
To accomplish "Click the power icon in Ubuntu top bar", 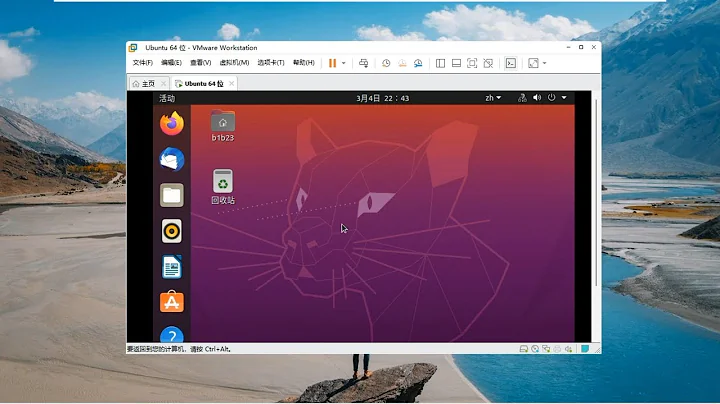I will (551, 98).
